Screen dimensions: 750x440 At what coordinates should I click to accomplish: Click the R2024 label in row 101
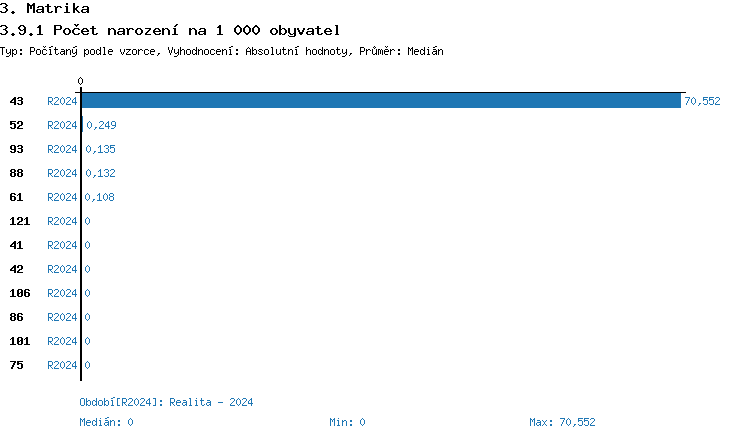[x=62, y=341]
